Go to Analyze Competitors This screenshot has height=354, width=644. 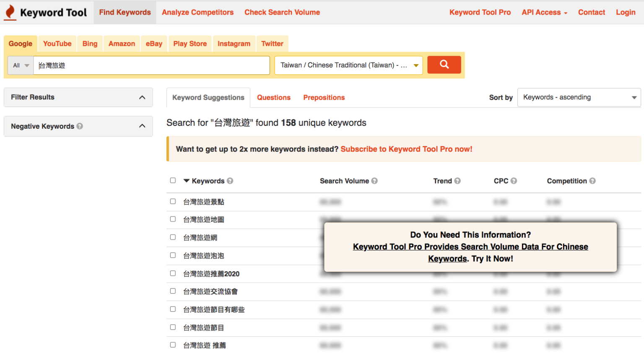point(197,12)
